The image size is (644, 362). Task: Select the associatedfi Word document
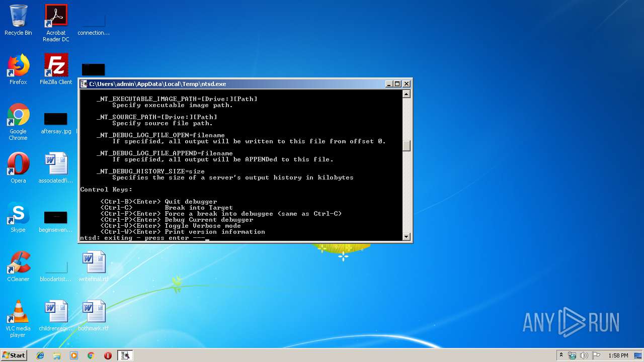56,168
